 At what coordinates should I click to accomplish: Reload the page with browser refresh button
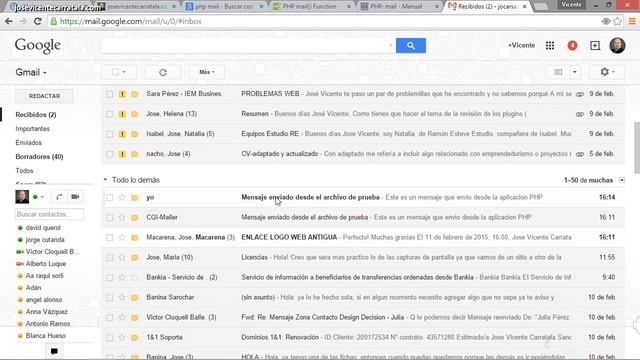point(38,21)
